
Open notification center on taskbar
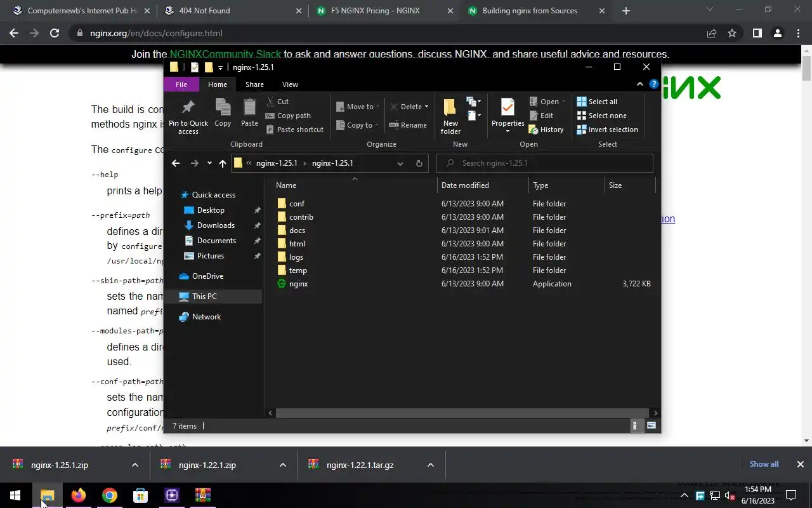tap(792, 495)
